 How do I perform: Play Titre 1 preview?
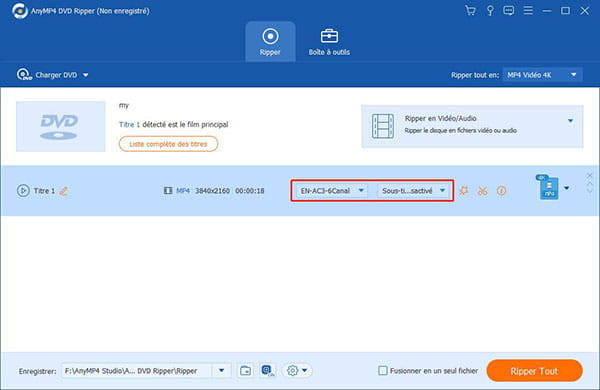(23, 190)
